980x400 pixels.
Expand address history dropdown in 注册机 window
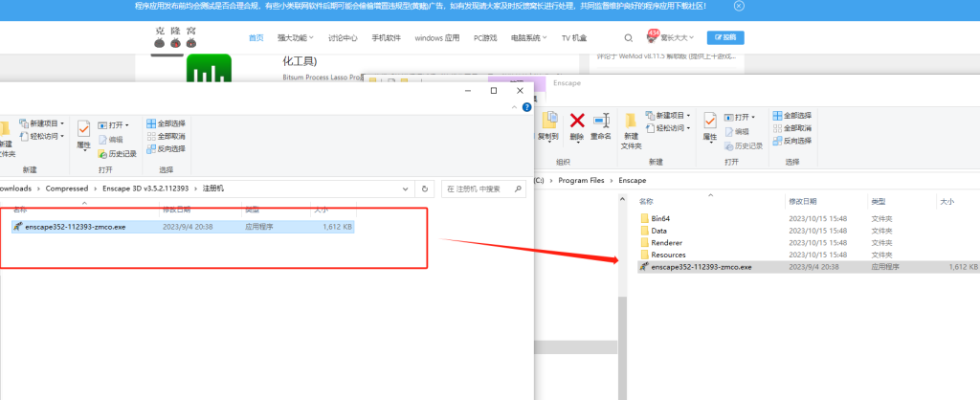point(406,189)
